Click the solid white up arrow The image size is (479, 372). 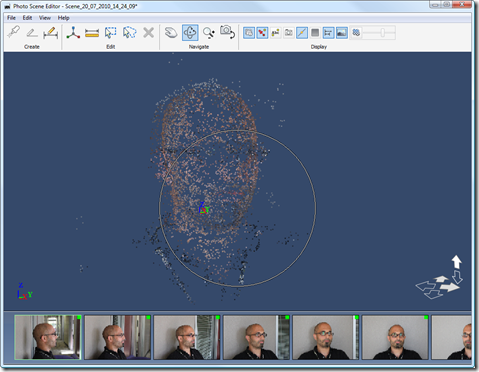point(457,262)
